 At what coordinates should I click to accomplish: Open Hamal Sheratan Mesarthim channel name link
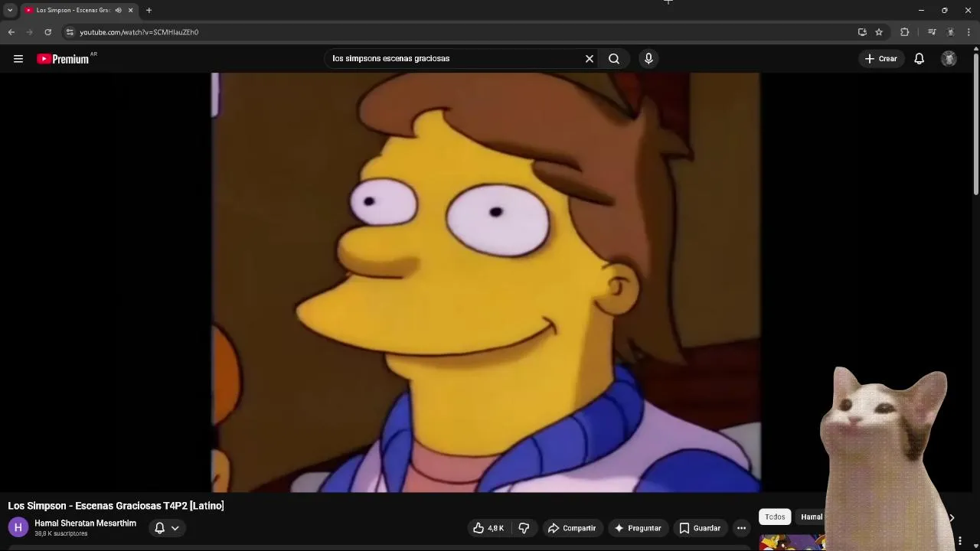click(x=85, y=523)
